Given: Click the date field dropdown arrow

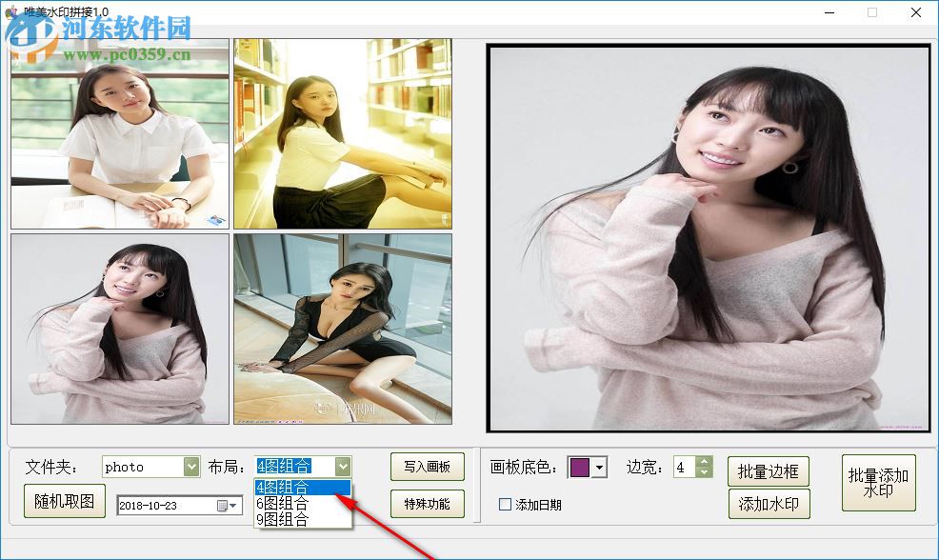Looking at the screenshot, I should click(233, 506).
